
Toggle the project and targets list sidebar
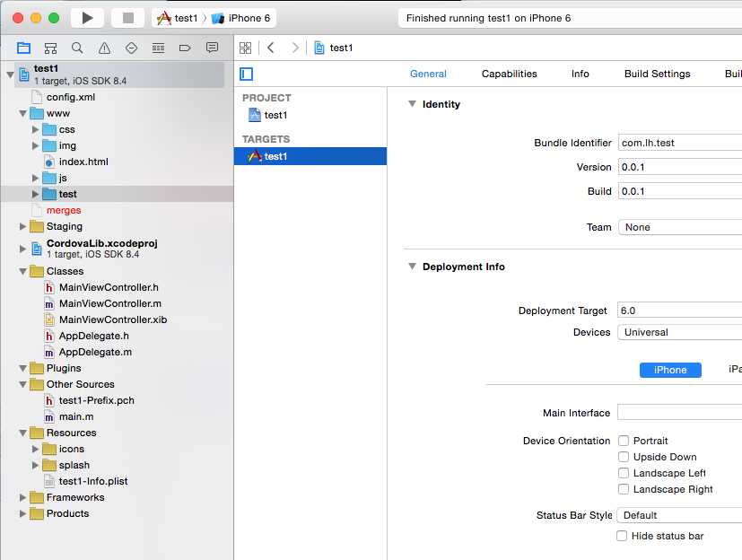246,74
